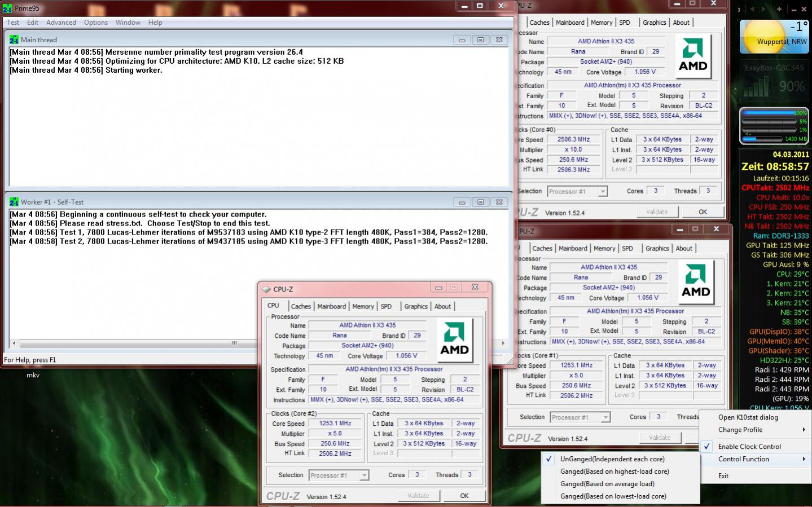Open Processor #1 dropdown in front CPU-Z
812x507 pixels.
[x=364, y=475]
